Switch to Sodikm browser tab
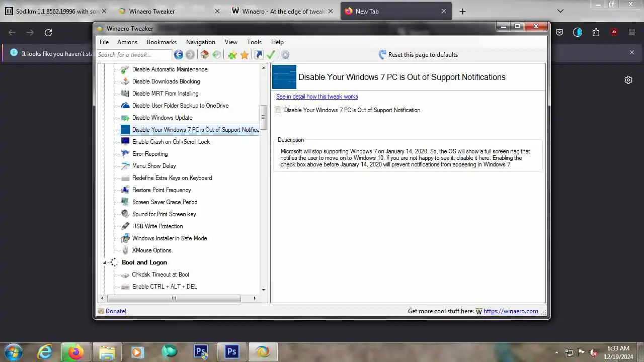The height and width of the screenshot is (362, 644). (55, 11)
